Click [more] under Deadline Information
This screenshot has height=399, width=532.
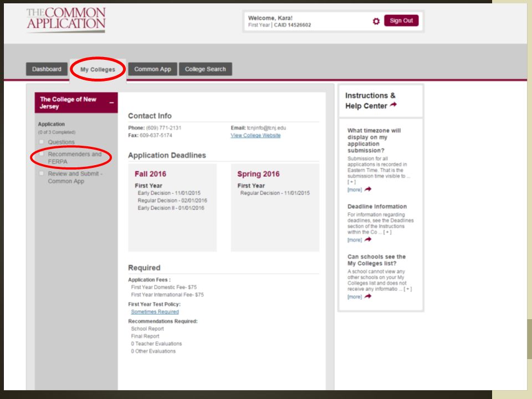[x=355, y=240]
